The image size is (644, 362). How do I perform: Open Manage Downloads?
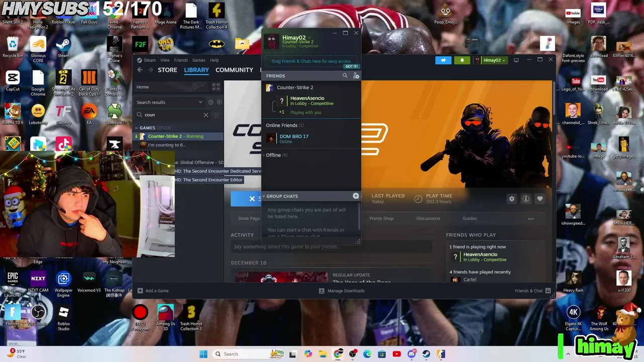pos(342,291)
